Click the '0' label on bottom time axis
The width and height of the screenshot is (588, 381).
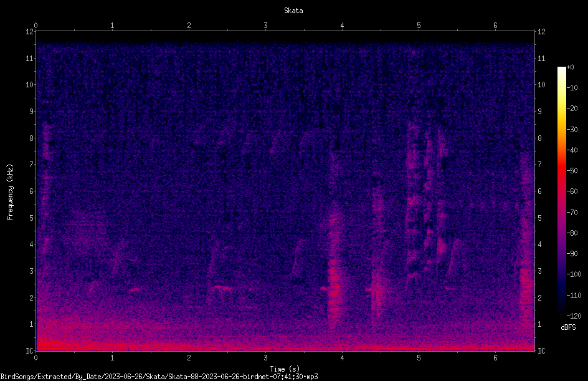tap(36, 358)
